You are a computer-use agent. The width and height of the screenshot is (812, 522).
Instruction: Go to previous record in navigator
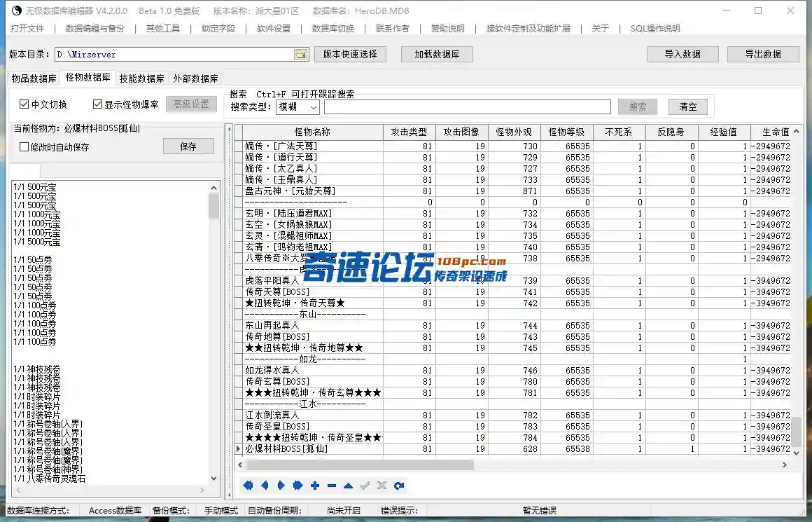tap(265, 485)
